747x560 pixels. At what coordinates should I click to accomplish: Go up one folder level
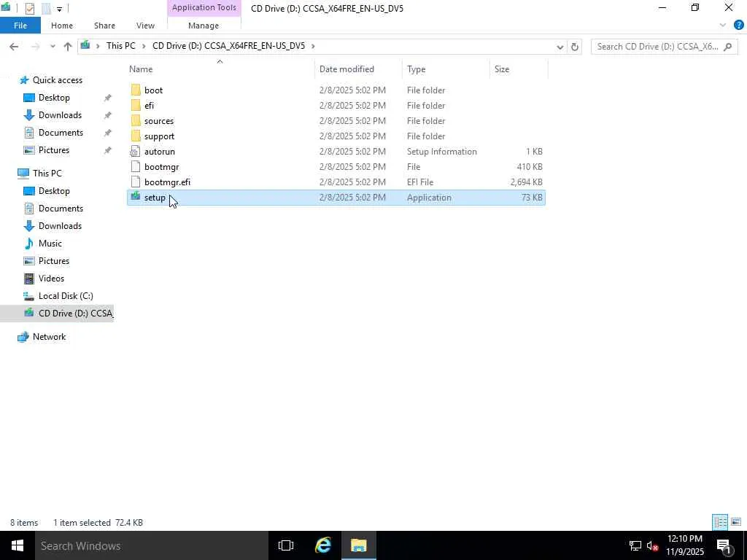click(68, 47)
